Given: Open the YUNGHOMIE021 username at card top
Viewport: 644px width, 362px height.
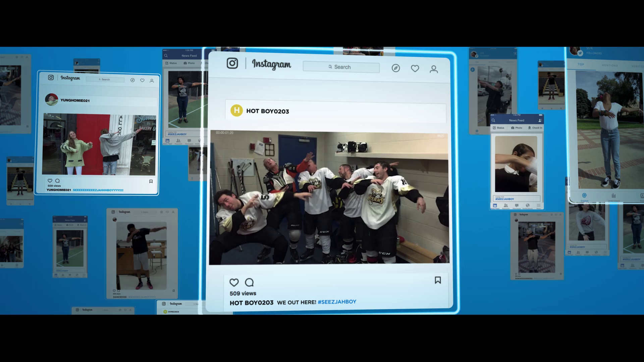Looking at the screenshot, I should (x=75, y=101).
